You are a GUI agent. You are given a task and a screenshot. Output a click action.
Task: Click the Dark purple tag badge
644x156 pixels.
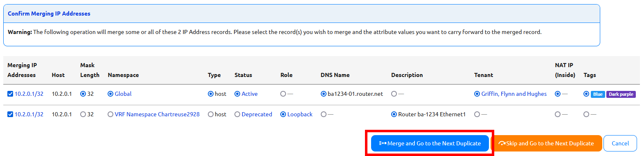click(621, 94)
